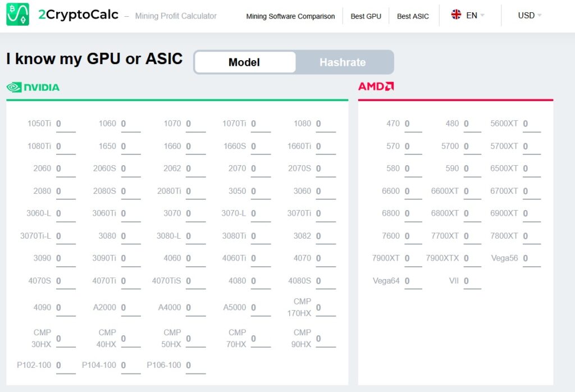
Task: Select the Radeon VII quantity field
Action: tap(472, 281)
